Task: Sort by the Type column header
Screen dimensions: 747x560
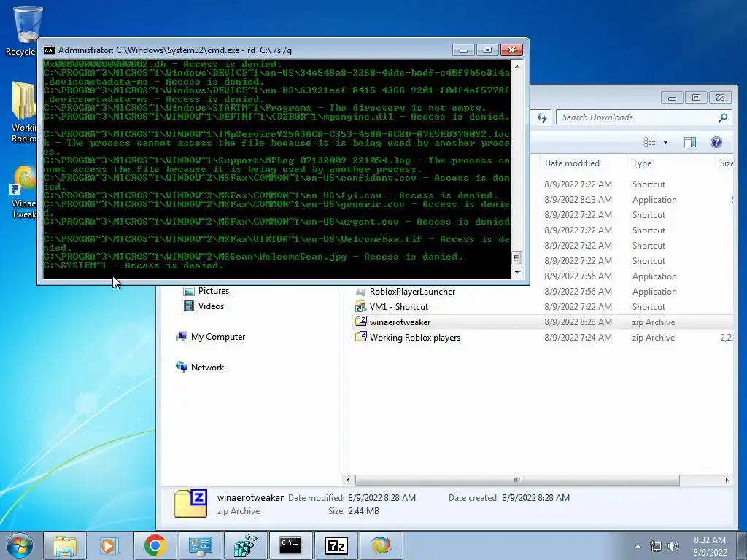Action: tap(642, 163)
